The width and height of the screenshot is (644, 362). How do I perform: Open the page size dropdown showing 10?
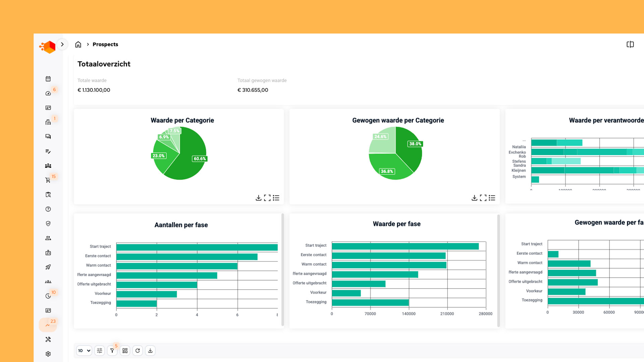coord(84,351)
